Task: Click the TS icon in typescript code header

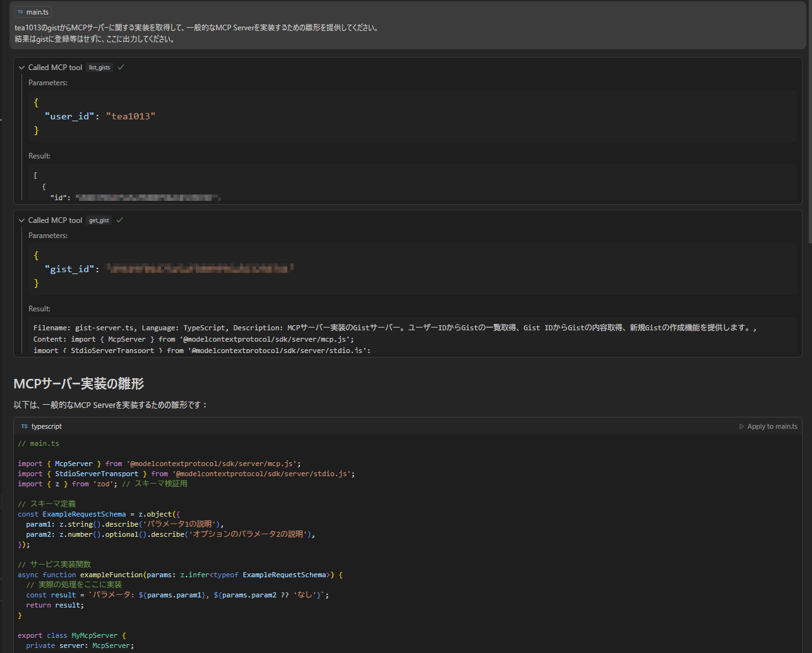Action: tap(24, 426)
